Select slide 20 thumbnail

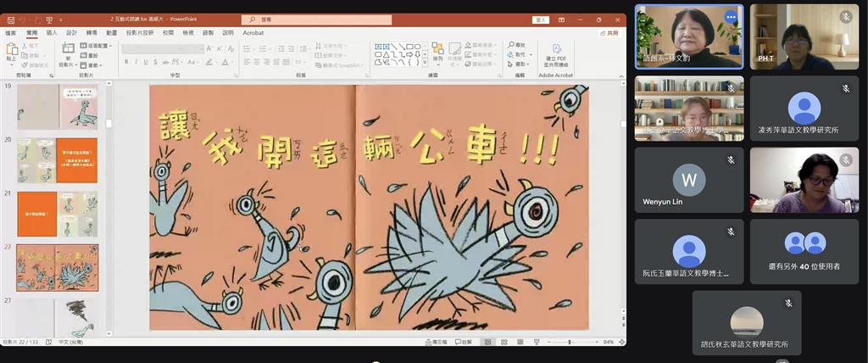(x=58, y=160)
